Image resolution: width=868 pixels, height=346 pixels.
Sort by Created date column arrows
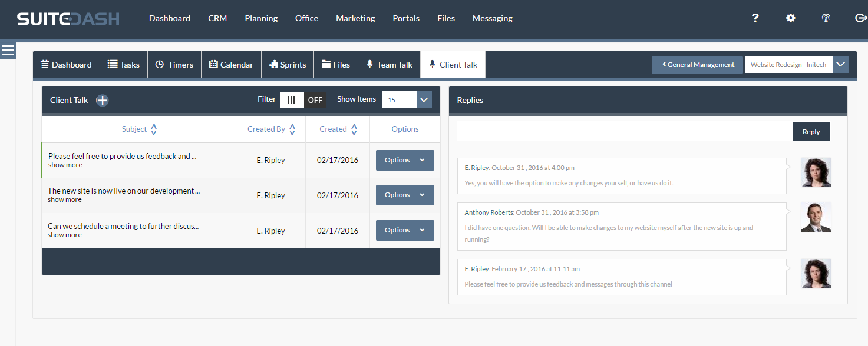click(354, 129)
